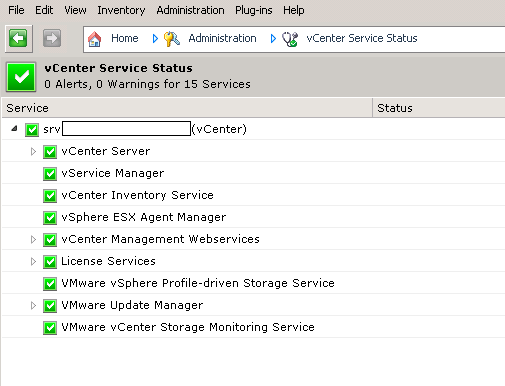
Task: Expand the vCenter Server node
Action: [x=33, y=152]
